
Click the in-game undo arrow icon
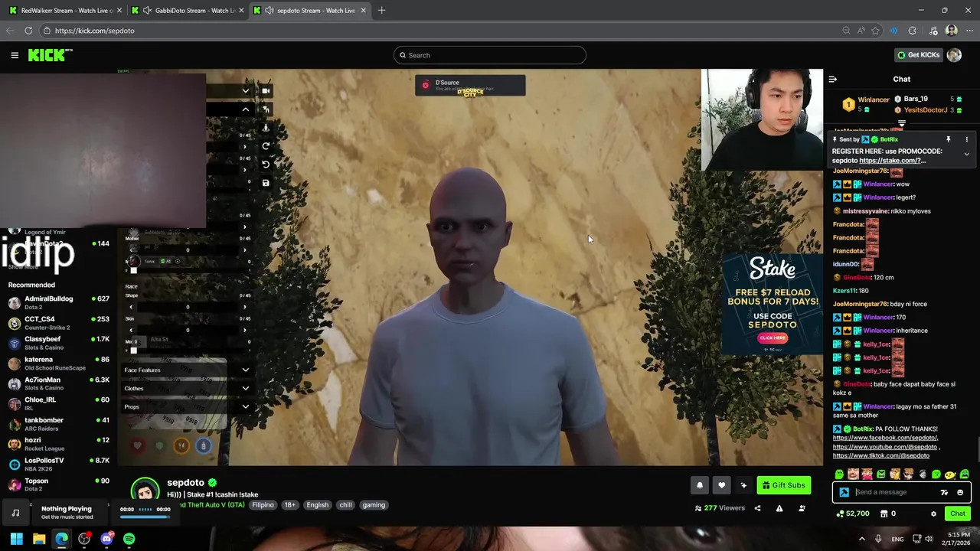point(266,165)
